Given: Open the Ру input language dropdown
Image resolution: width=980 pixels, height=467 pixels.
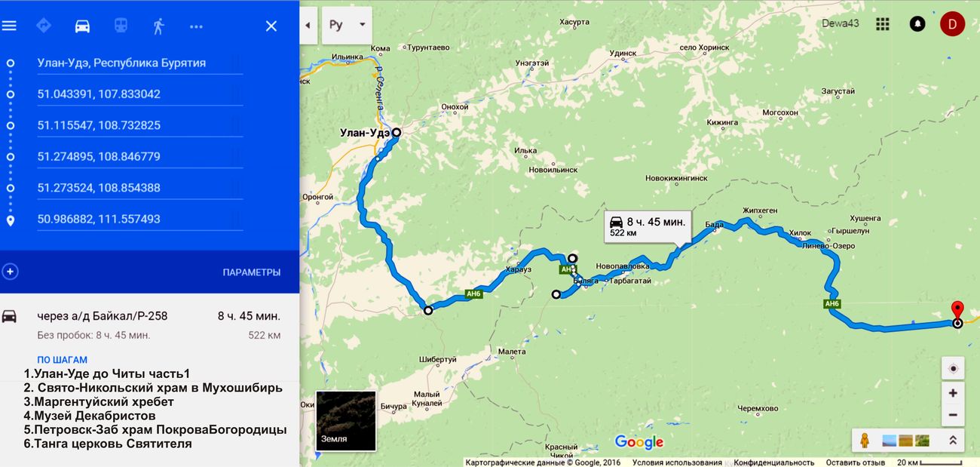Looking at the screenshot, I should pyautogui.click(x=347, y=25).
